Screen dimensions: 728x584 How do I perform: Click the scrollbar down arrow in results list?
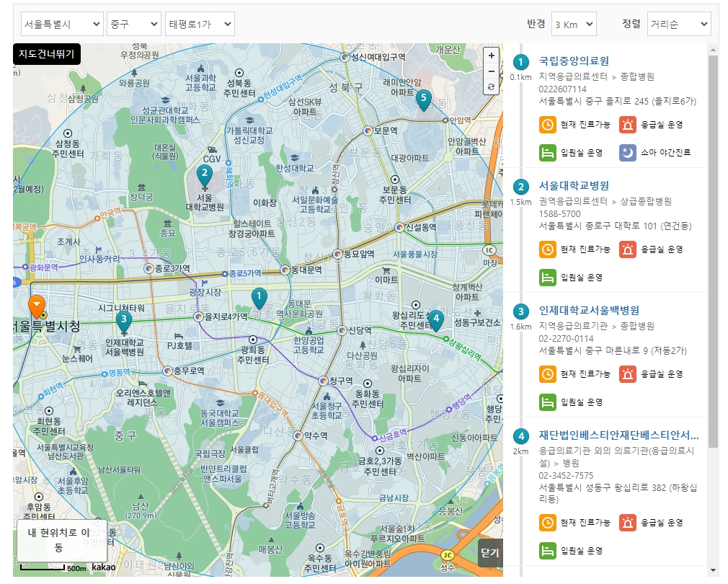click(713, 570)
